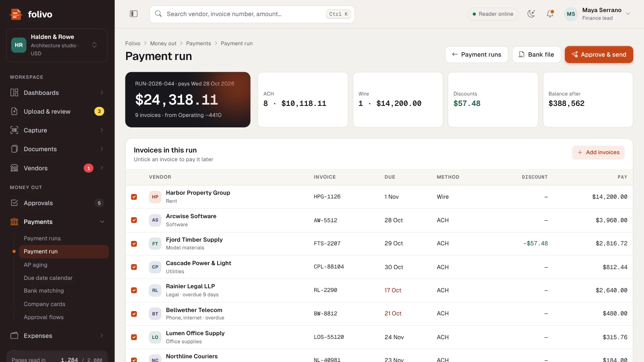Click the Vendors storefront icon
This screenshot has width=644, height=362.
[x=14, y=168]
